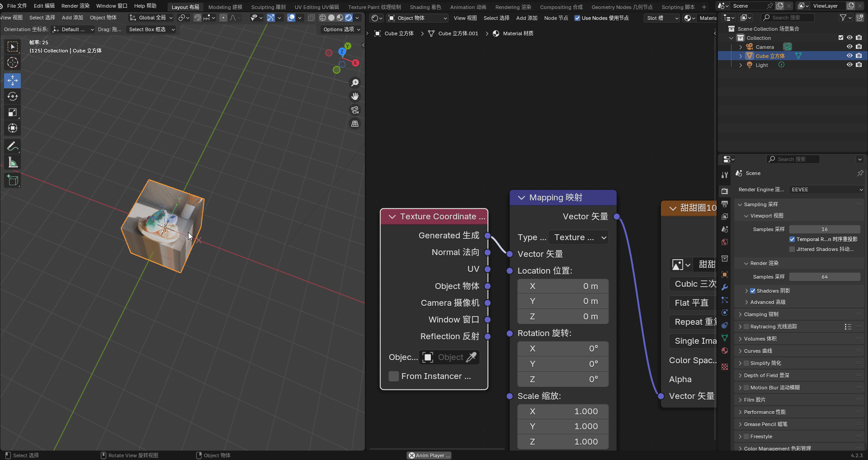Enable Motion Blur checkbox

pyautogui.click(x=746, y=388)
